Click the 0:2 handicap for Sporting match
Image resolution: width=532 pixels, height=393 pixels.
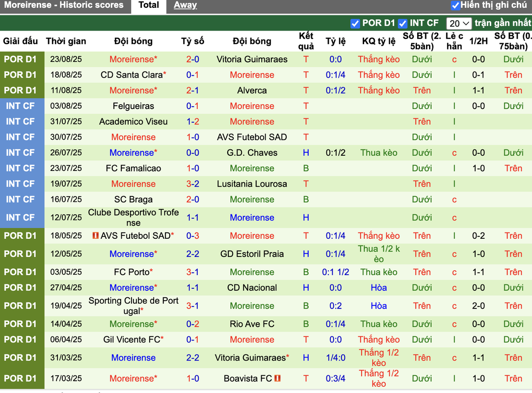[x=336, y=306]
